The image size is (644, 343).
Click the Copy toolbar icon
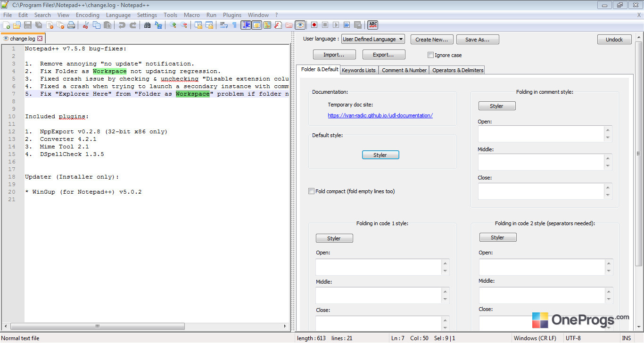click(97, 25)
